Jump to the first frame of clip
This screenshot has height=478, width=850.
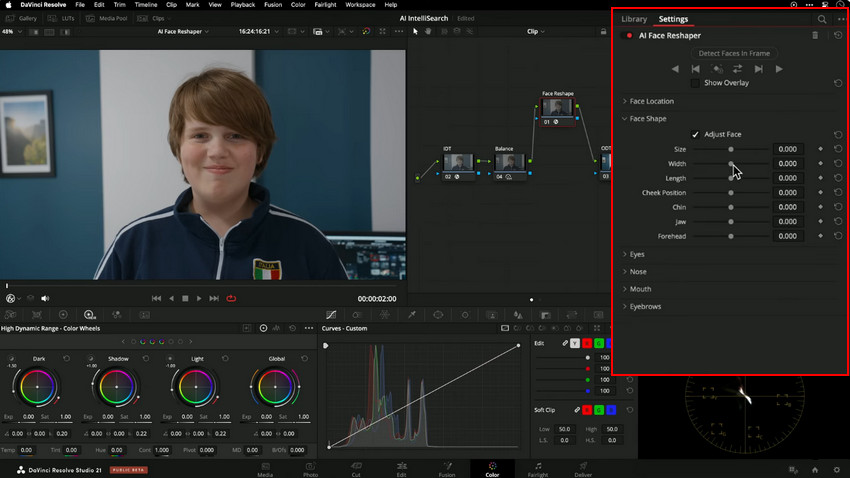point(156,299)
